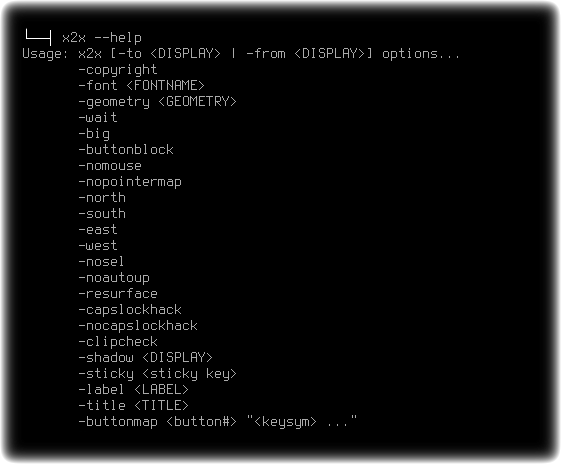Click the -clipcheck option text
Viewport: 561px width, 464px height.
pos(118,342)
